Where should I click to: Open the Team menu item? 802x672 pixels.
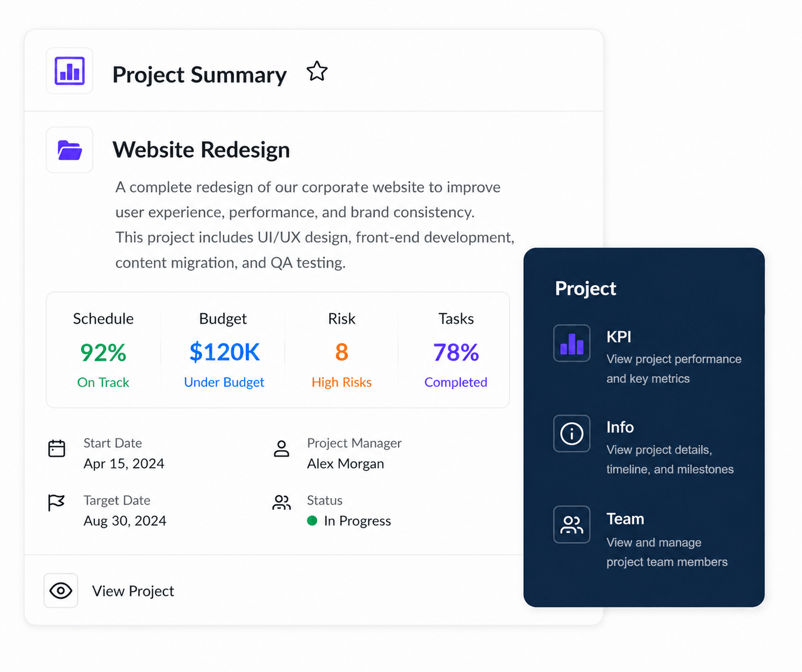(641, 539)
